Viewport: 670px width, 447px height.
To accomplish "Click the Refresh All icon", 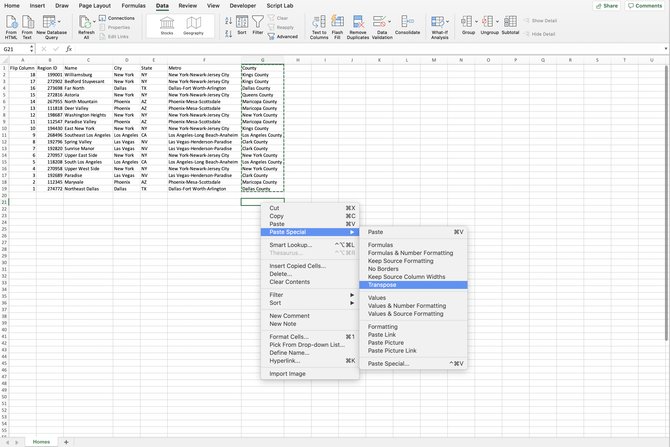I will coord(87,24).
